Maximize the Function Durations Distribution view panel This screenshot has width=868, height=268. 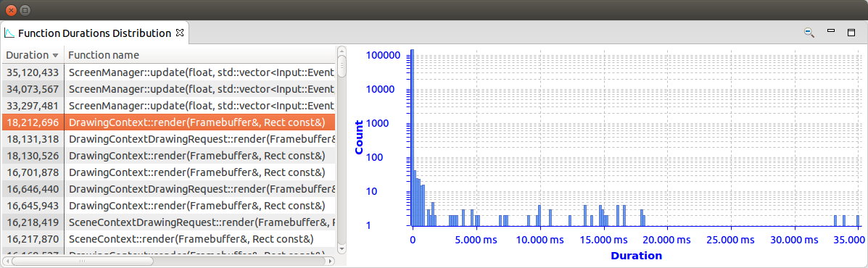(x=851, y=33)
